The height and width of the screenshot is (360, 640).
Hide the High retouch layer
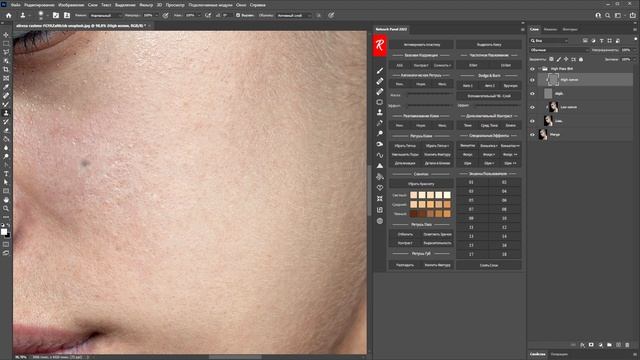tap(532, 80)
